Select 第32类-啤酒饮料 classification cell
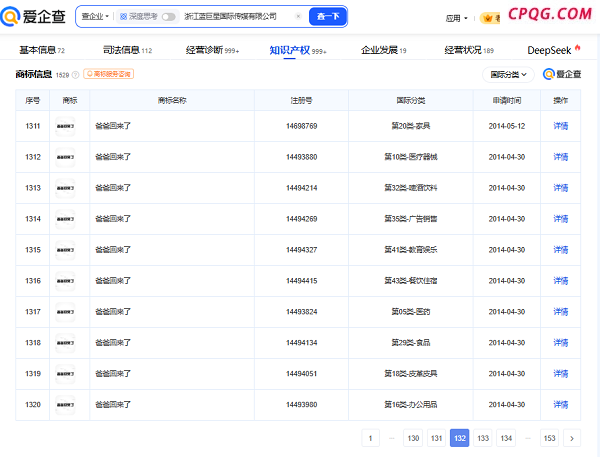Image resolution: width=600 pixels, height=457 pixels. (411, 188)
